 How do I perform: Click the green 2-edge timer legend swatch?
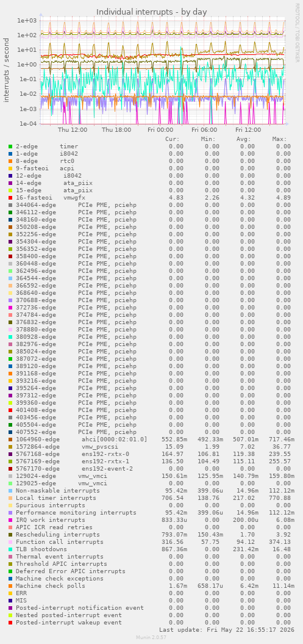coord(10,147)
